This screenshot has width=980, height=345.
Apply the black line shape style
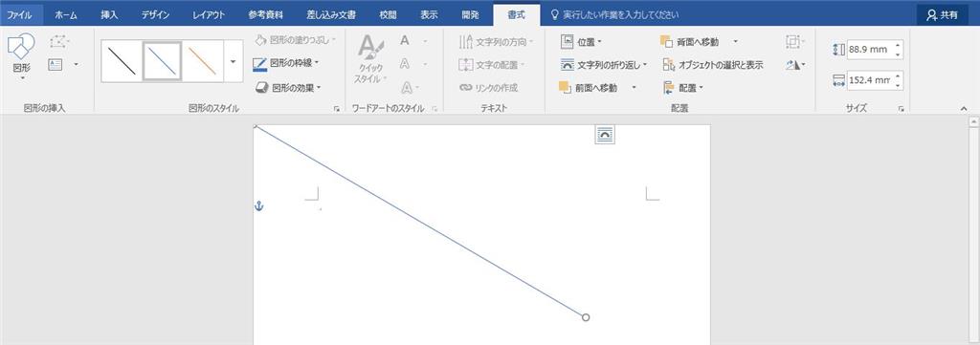click(122, 61)
